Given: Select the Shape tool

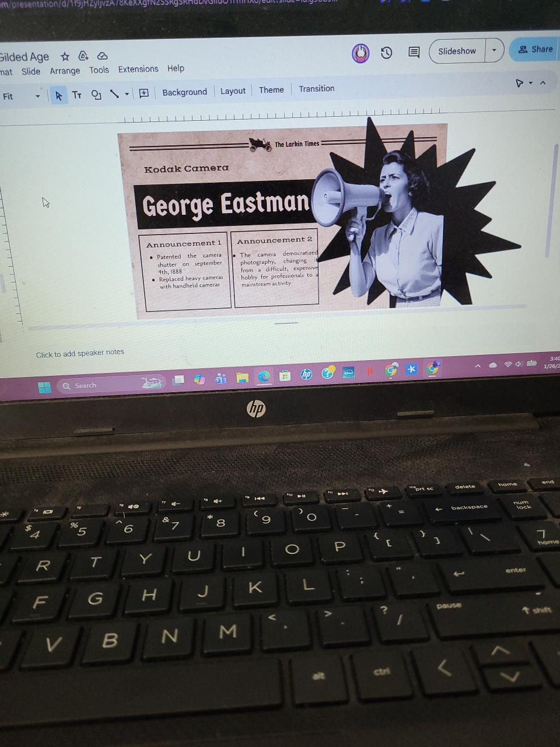Looking at the screenshot, I should (96, 95).
